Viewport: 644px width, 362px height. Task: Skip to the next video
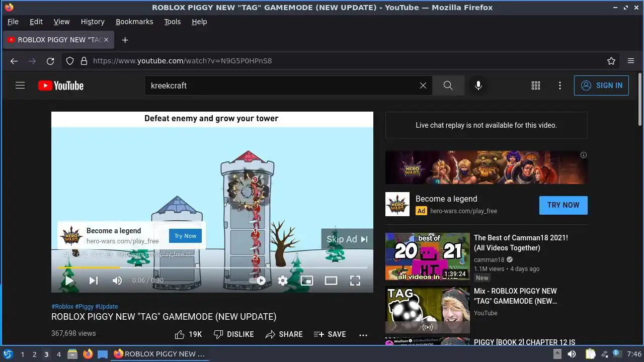click(94, 281)
